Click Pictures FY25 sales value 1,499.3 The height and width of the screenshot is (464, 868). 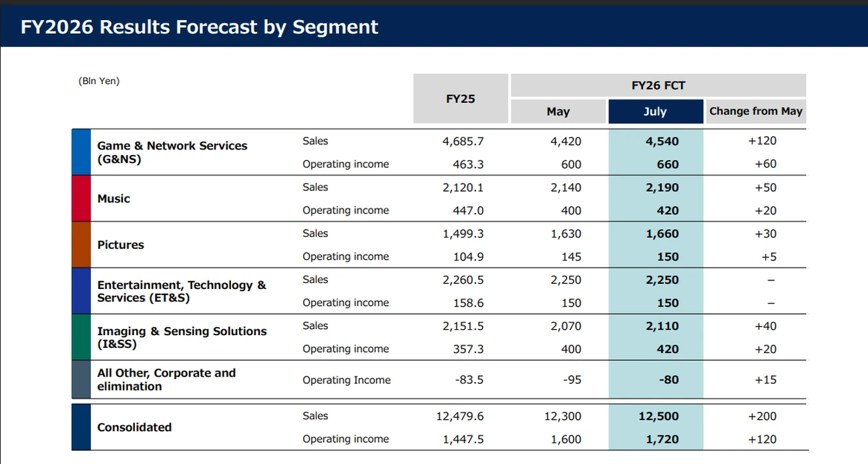tap(463, 234)
